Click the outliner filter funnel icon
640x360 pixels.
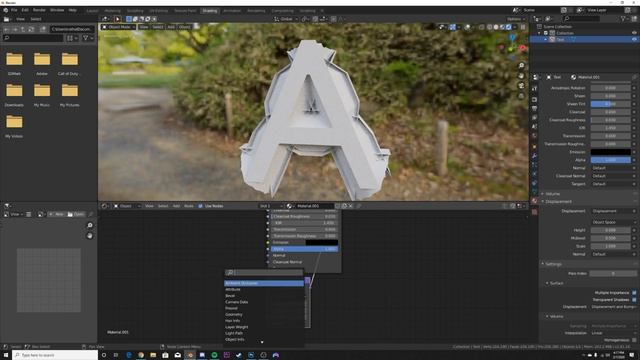[623, 19]
